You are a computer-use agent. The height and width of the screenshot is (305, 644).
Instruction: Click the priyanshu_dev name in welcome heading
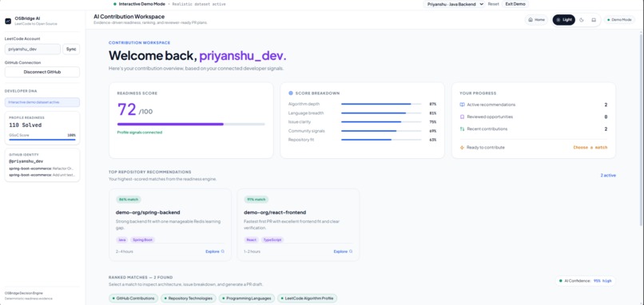(243, 56)
